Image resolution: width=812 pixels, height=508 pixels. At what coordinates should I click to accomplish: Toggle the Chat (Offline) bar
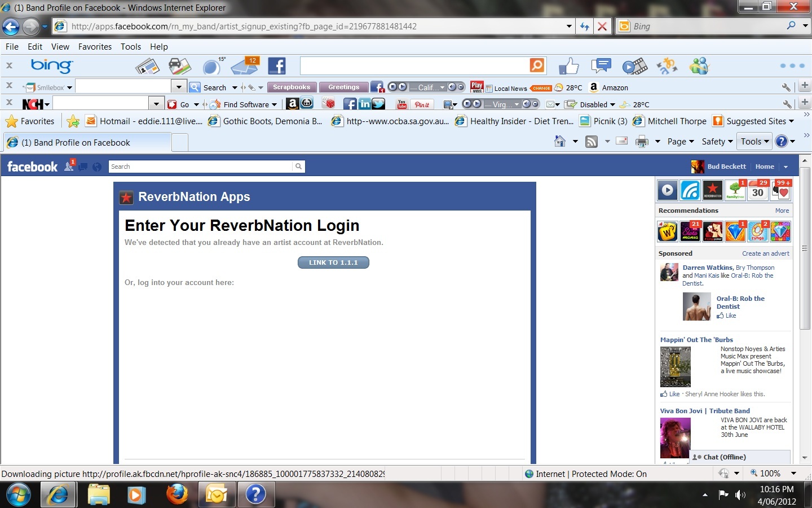coord(740,457)
